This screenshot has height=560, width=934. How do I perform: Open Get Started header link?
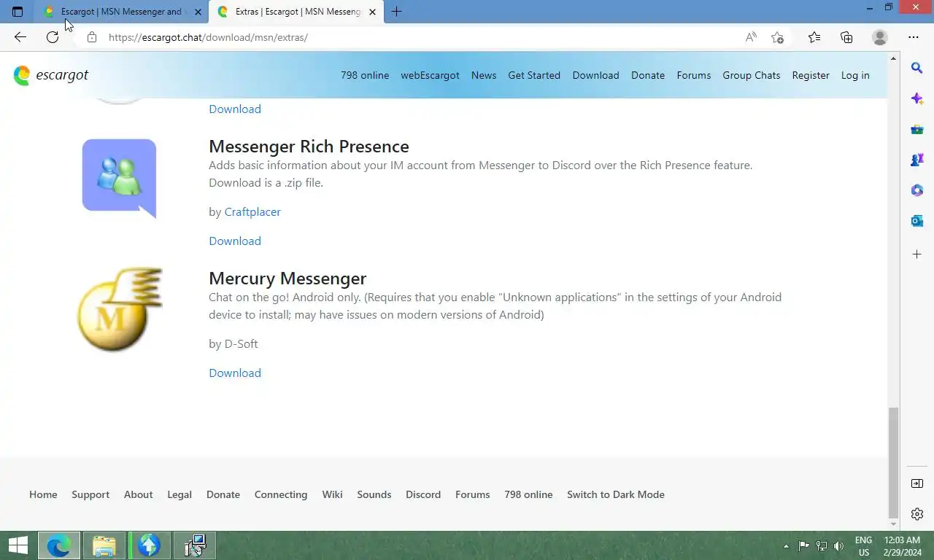(x=534, y=75)
